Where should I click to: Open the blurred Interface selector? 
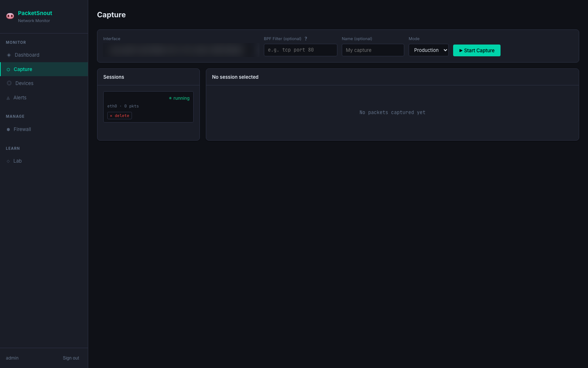click(181, 50)
